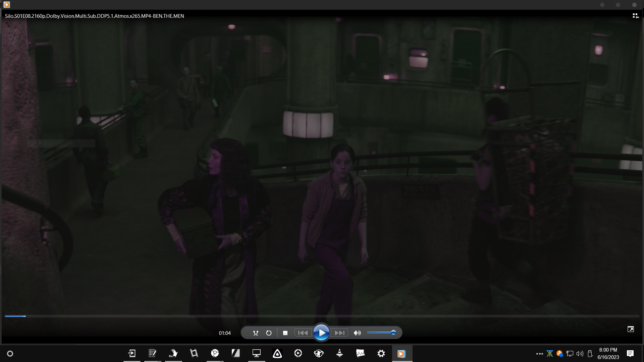The height and width of the screenshot is (362, 644).
Task: Open the network connection tray icon
Action: point(570,354)
